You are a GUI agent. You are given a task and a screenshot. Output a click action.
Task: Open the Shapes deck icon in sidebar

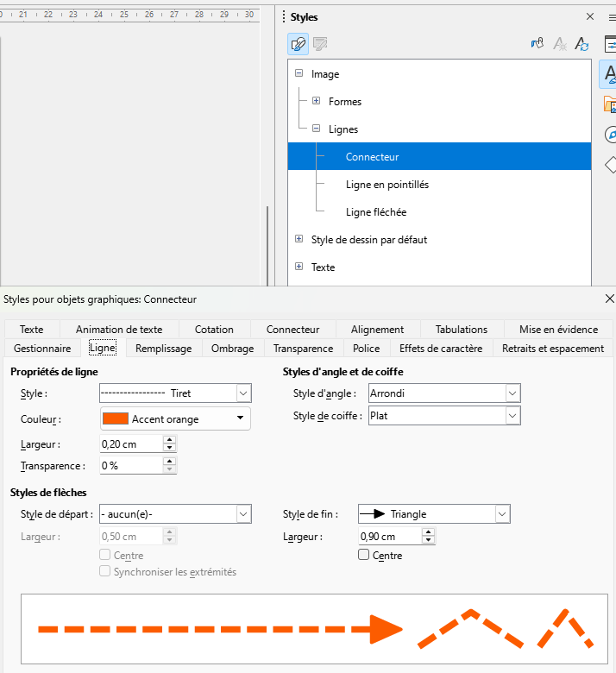tap(610, 165)
